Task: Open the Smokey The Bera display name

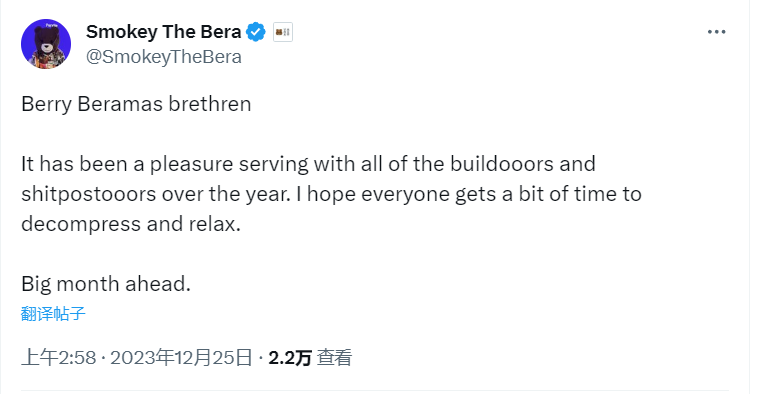Action: coord(164,32)
